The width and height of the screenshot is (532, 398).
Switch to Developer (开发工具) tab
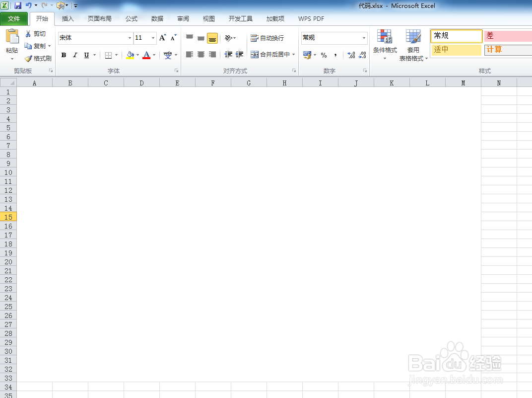pos(241,19)
